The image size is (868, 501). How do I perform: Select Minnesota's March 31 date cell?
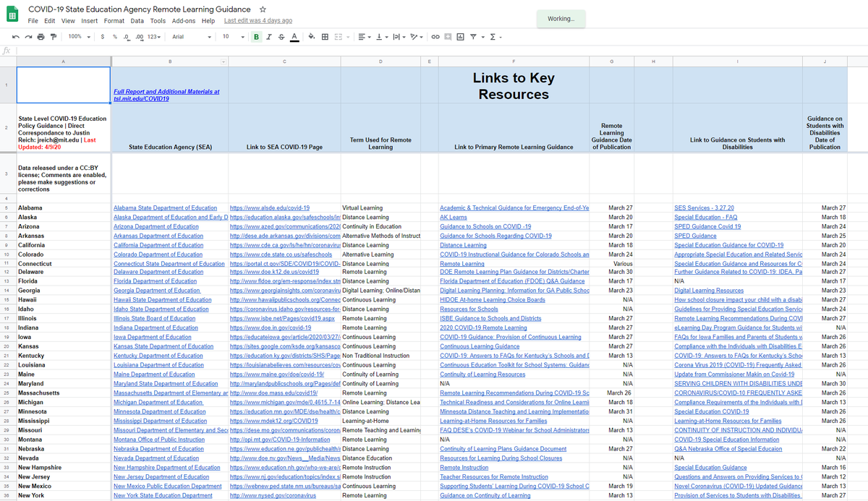tap(612, 411)
